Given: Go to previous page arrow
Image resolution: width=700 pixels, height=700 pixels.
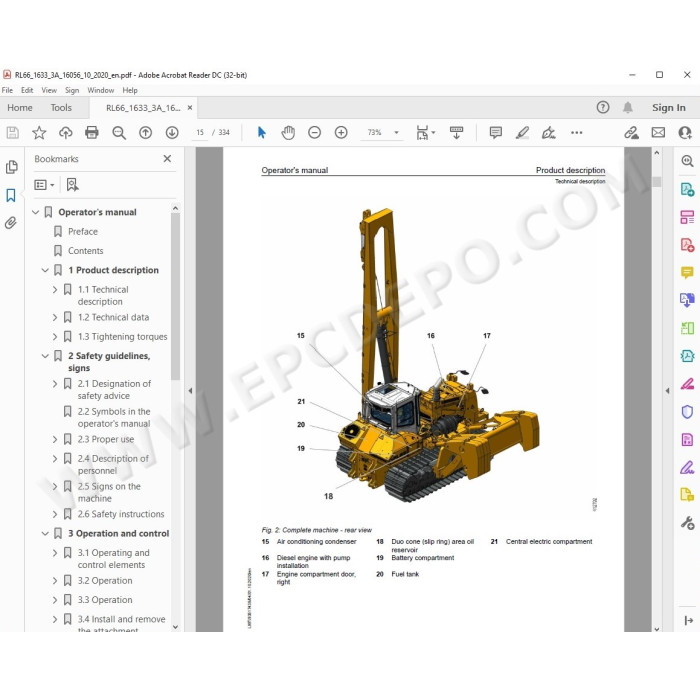Looking at the screenshot, I should 146,133.
